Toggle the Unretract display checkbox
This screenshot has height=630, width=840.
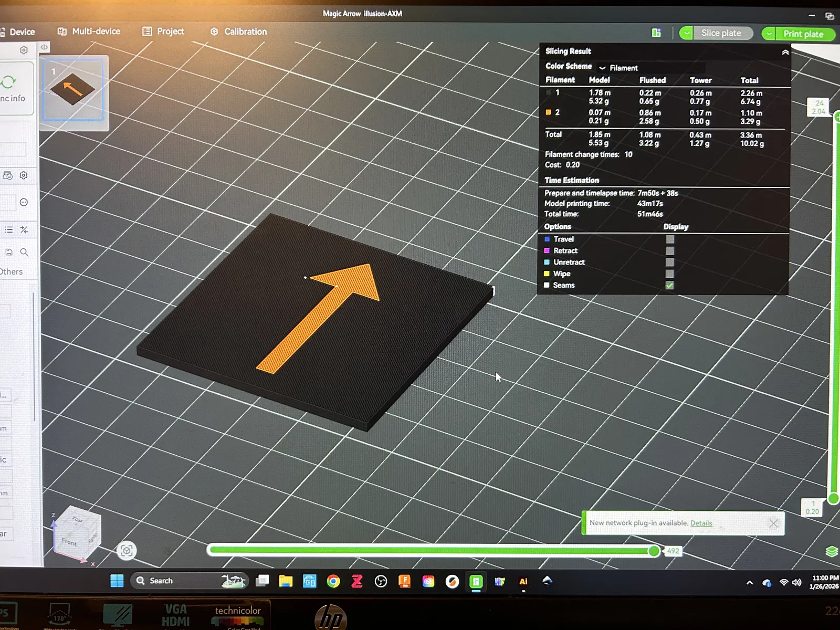pos(670,262)
